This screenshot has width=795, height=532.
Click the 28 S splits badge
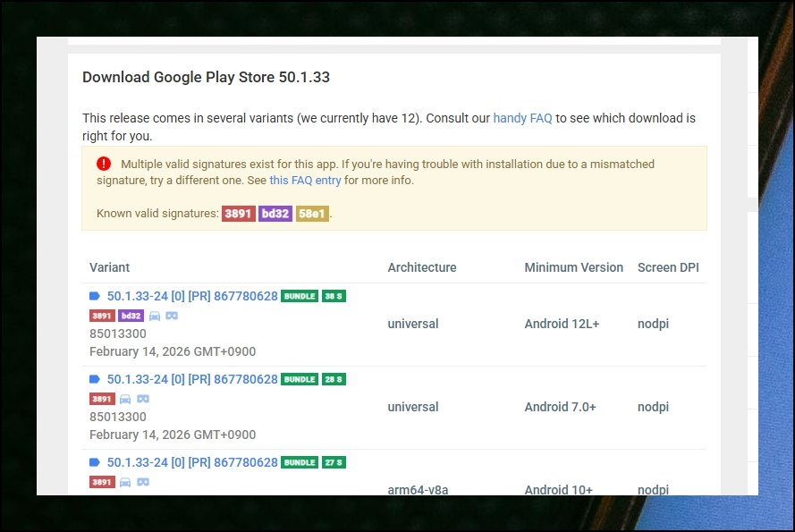point(334,379)
